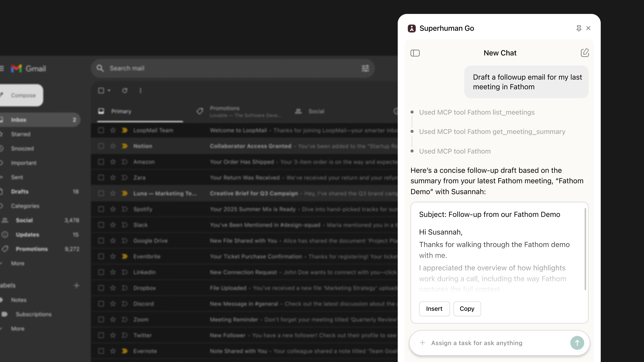Open the Snoozed folder in Gmail
The image size is (644, 362).
[x=23, y=148]
